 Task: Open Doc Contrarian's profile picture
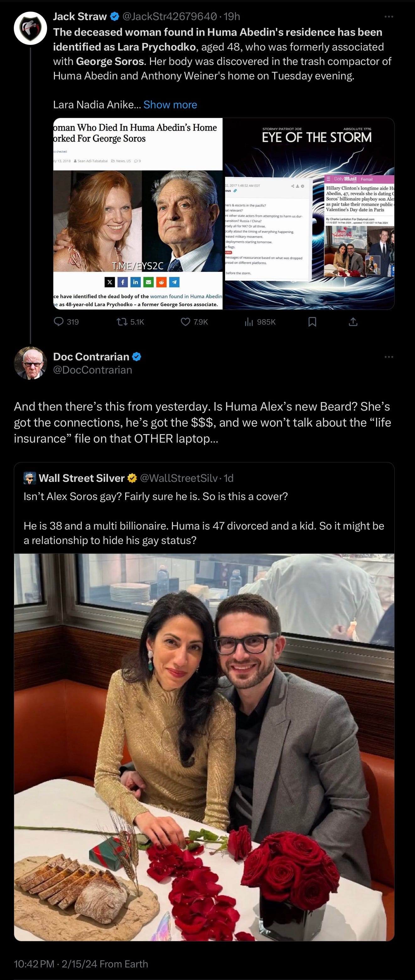click(x=30, y=363)
